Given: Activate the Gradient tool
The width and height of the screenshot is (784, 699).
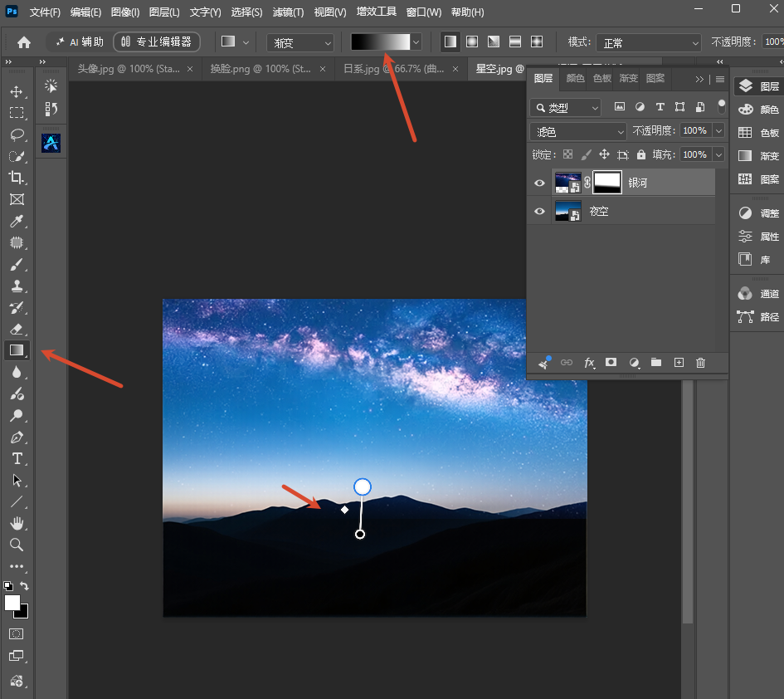Looking at the screenshot, I should pyautogui.click(x=17, y=350).
